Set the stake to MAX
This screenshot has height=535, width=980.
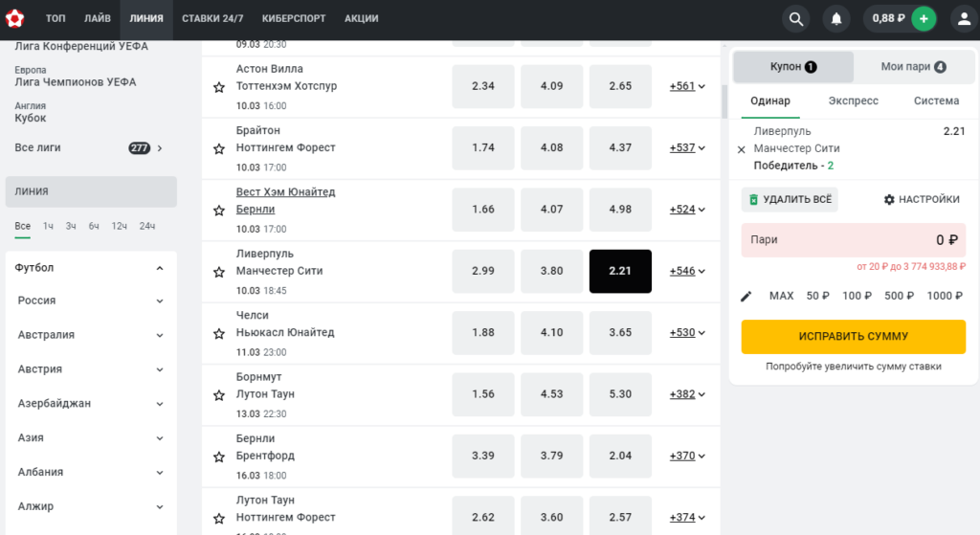pyautogui.click(x=781, y=297)
